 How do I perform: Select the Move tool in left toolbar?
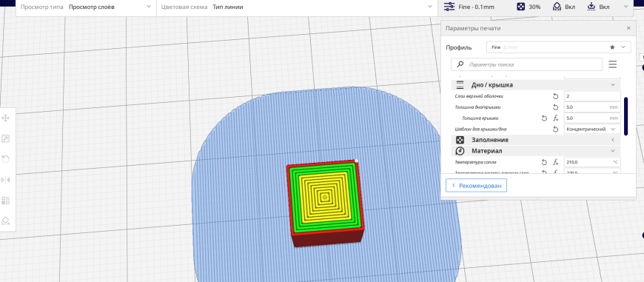6,118
